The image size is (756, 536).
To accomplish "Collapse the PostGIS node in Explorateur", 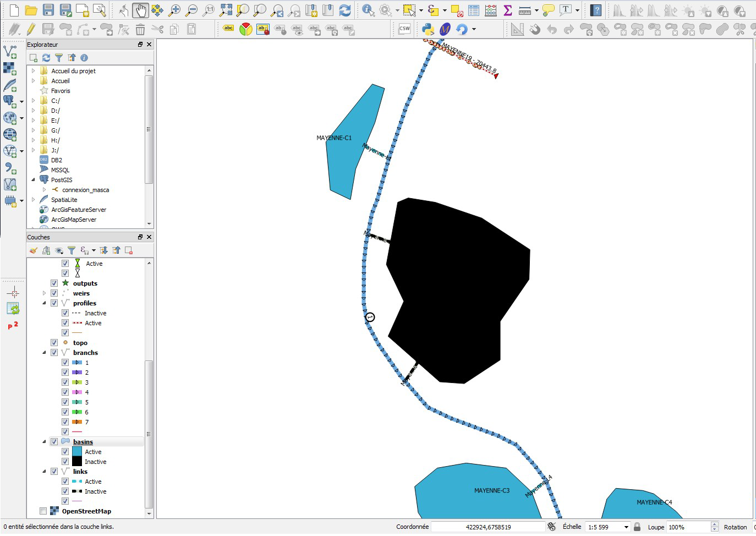I will pos(33,180).
